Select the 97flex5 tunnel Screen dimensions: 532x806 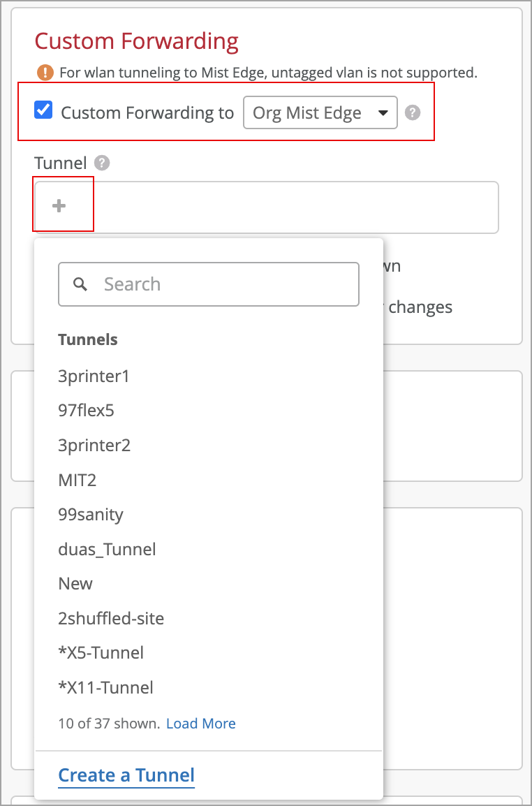coord(87,411)
